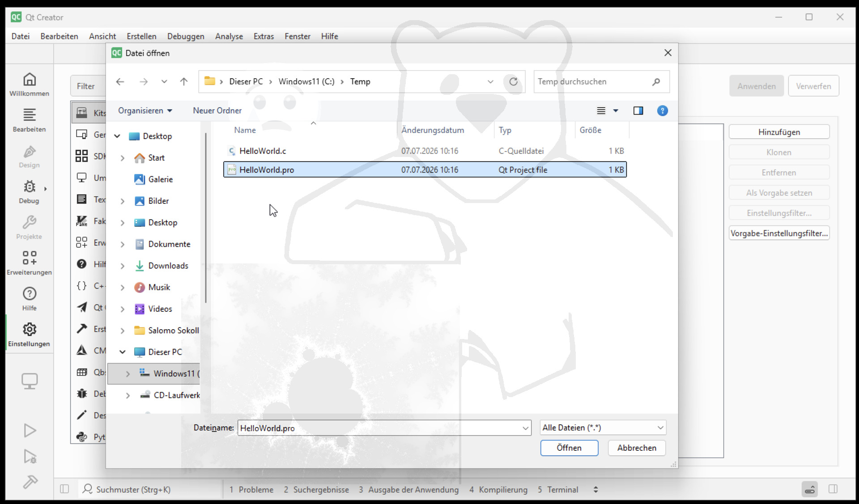Open Projekte mode in sidebar
The height and width of the screenshot is (504, 859).
coord(30,228)
